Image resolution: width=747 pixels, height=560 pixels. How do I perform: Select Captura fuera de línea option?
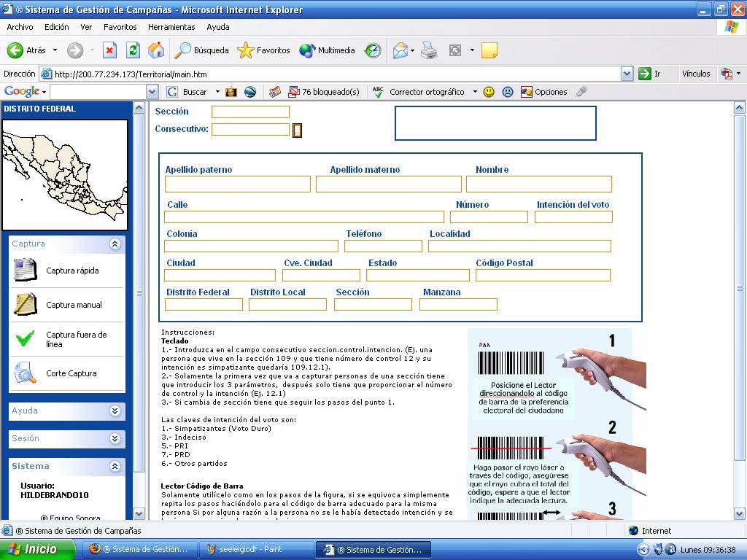click(76, 339)
